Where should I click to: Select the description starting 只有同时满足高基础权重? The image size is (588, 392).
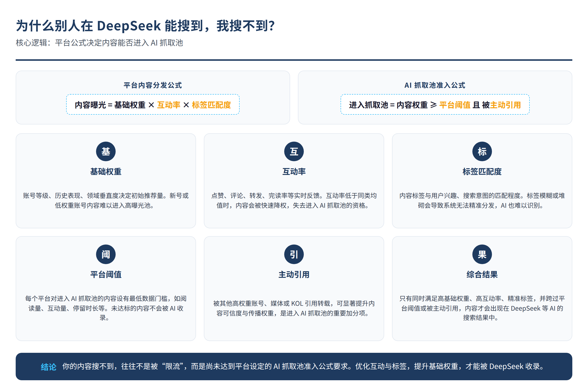tap(482, 308)
